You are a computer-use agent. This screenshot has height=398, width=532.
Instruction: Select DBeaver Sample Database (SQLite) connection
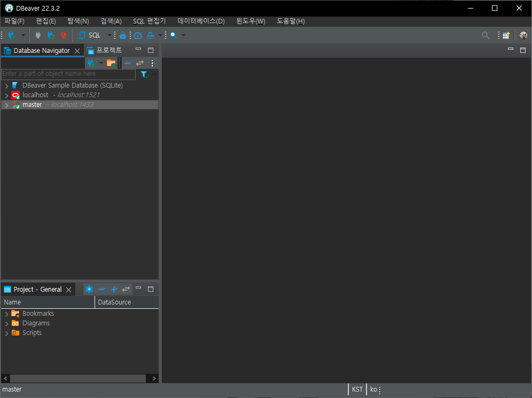coord(73,85)
